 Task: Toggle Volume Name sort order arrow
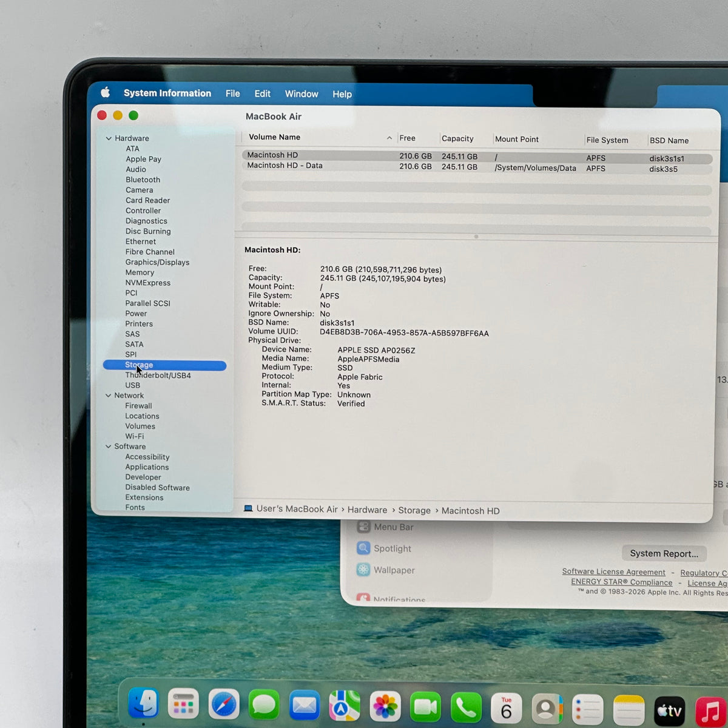[x=389, y=138]
